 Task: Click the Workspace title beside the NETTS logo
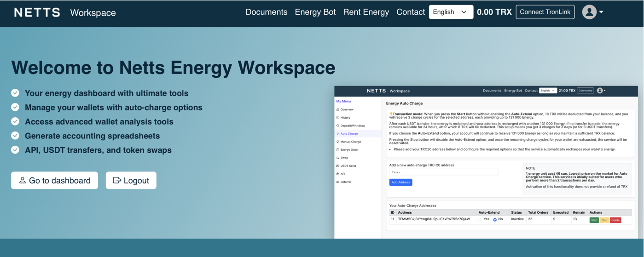tap(93, 13)
